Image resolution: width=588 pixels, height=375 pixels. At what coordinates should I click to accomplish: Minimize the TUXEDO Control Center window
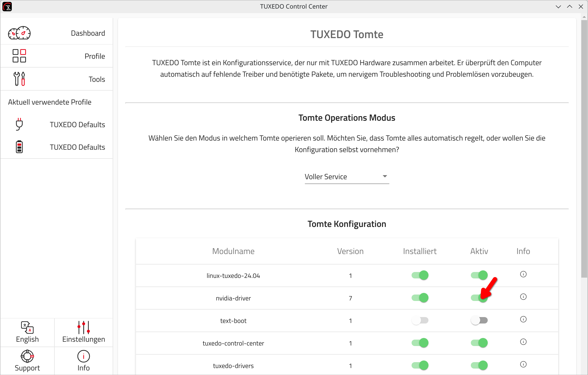(558, 6)
